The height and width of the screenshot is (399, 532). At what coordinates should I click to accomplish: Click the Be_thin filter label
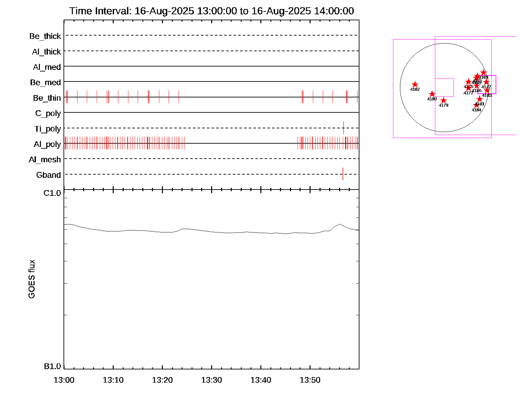tap(47, 98)
